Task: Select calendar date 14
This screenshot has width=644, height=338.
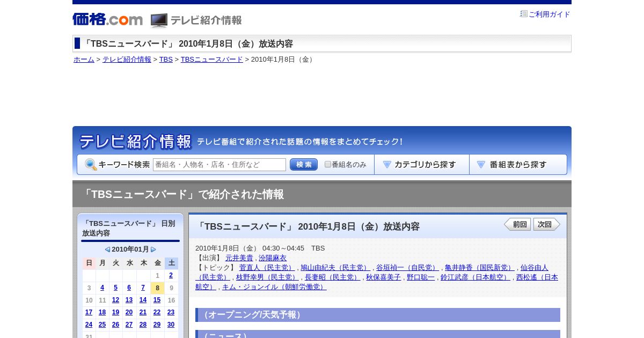Action: (x=143, y=300)
